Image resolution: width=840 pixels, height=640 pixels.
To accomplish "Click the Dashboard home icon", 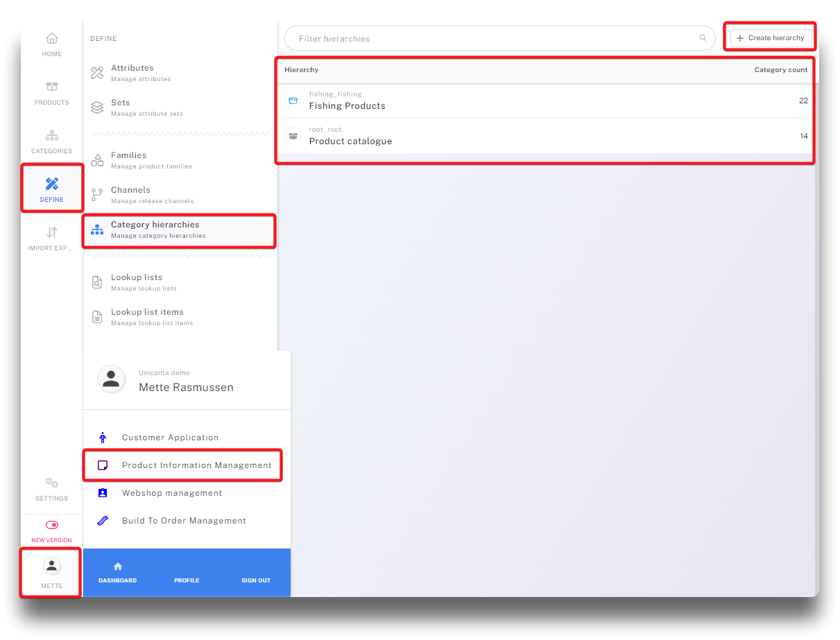I will point(117,567).
